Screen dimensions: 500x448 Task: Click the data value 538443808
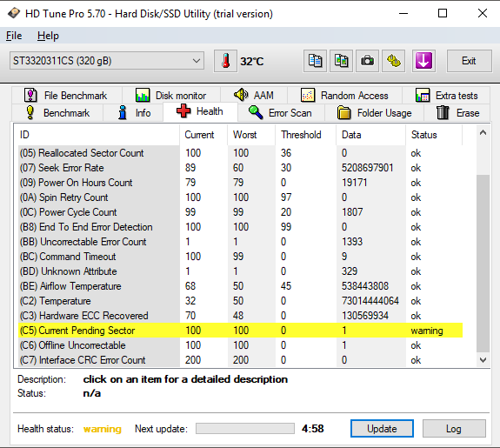pyautogui.click(x=365, y=286)
